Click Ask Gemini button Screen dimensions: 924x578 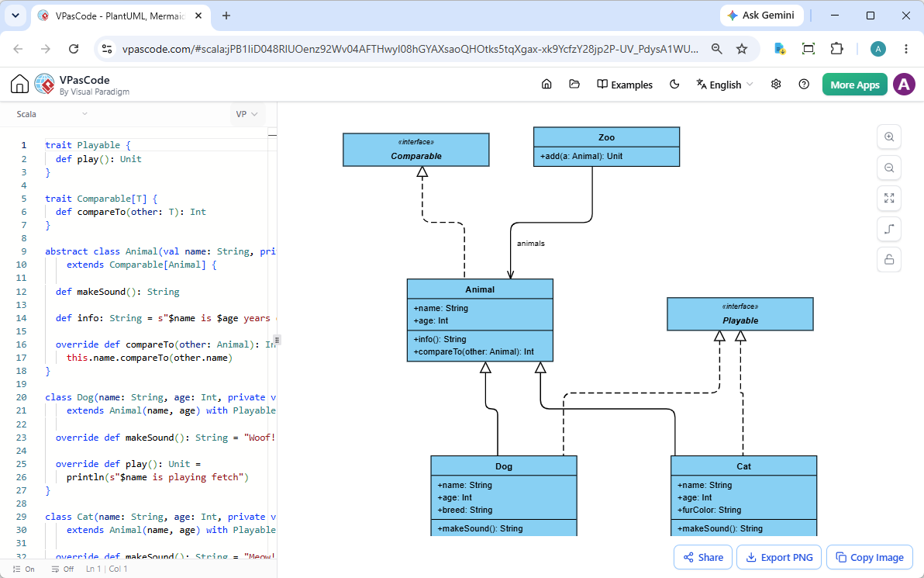[761, 16]
